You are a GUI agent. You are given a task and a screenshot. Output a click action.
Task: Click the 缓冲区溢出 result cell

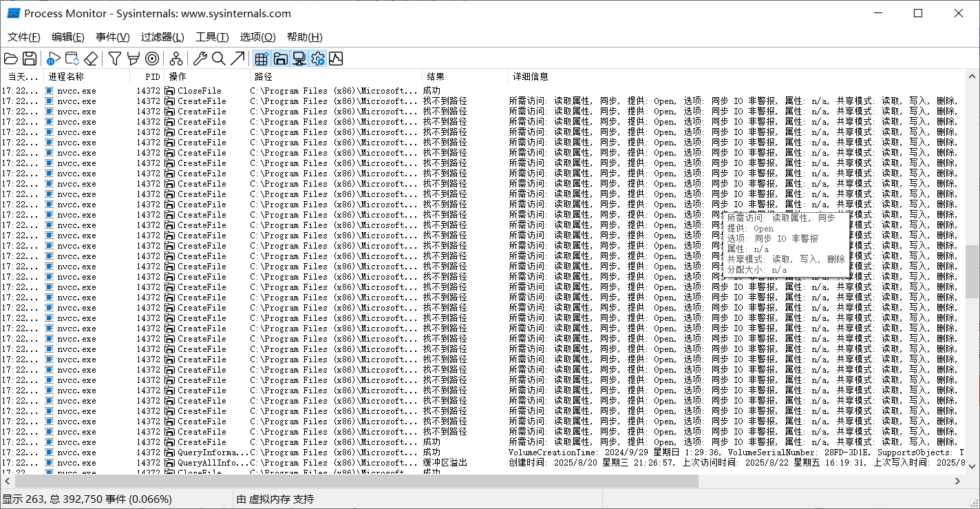coord(445,463)
